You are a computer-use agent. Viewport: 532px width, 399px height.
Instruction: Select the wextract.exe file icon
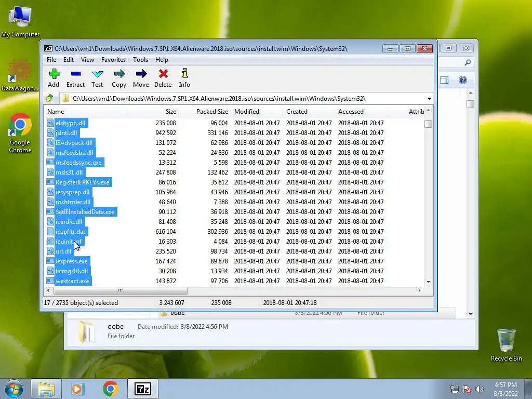[50, 281]
